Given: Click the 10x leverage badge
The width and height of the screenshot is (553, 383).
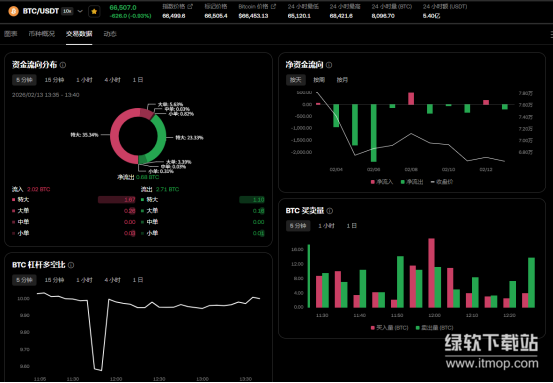Looking at the screenshot, I should coord(67,11).
